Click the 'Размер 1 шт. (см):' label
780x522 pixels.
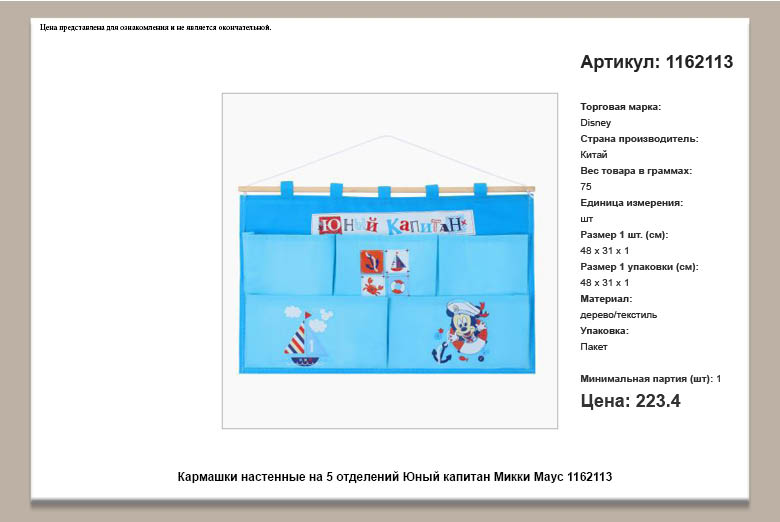624,235
